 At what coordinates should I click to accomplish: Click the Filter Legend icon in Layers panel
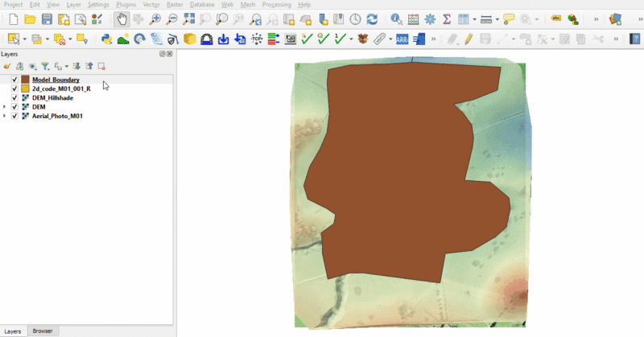pyautogui.click(x=45, y=67)
